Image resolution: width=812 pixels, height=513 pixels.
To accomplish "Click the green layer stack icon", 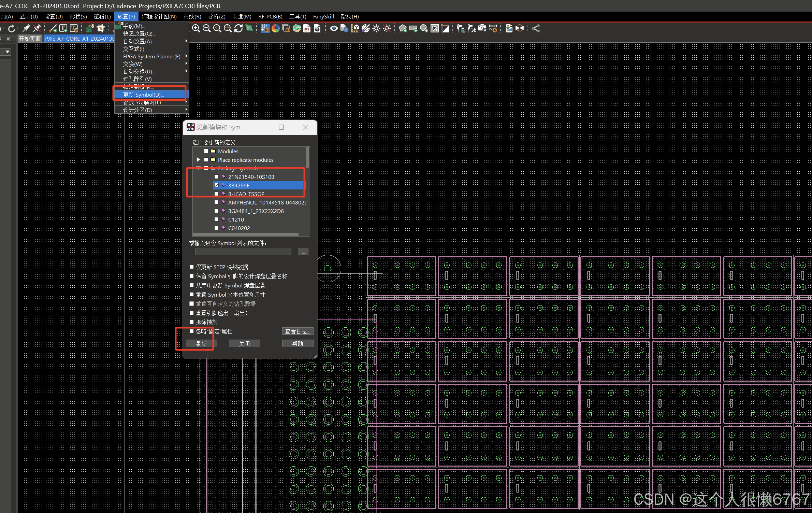I will point(296,29).
